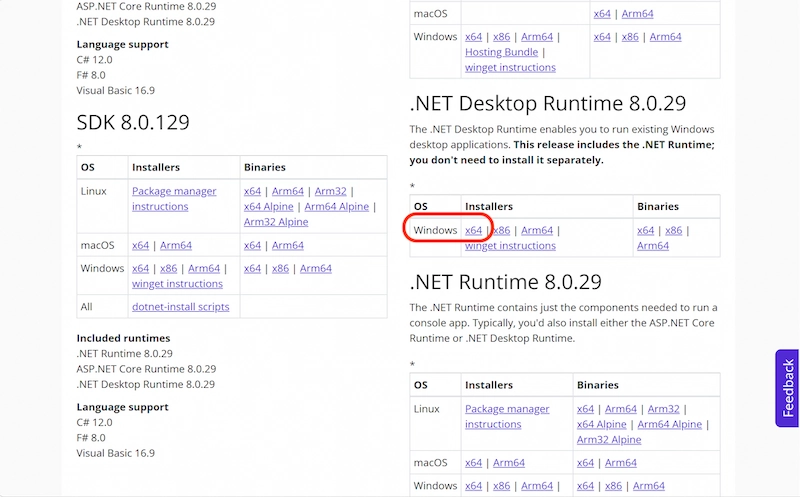The height and width of the screenshot is (497, 800).
Task: Download .NET Runtime macOS x64 installer
Action: [473, 462]
